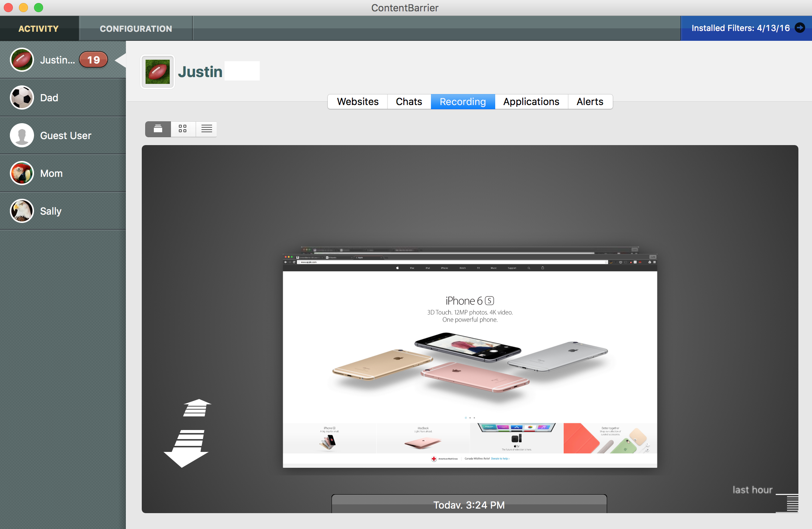Image resolution: width=812 pixels, height=529 pixels.
Task: Click the red 19 alert badge
Action: [93, 60]
